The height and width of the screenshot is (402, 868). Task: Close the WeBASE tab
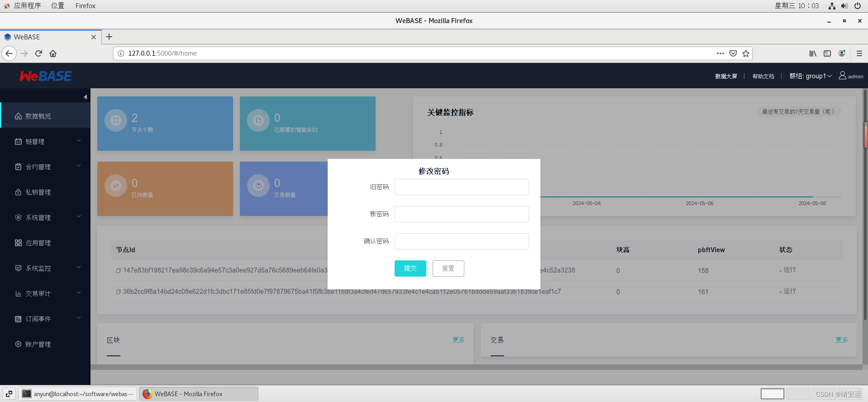coord(94,37)
